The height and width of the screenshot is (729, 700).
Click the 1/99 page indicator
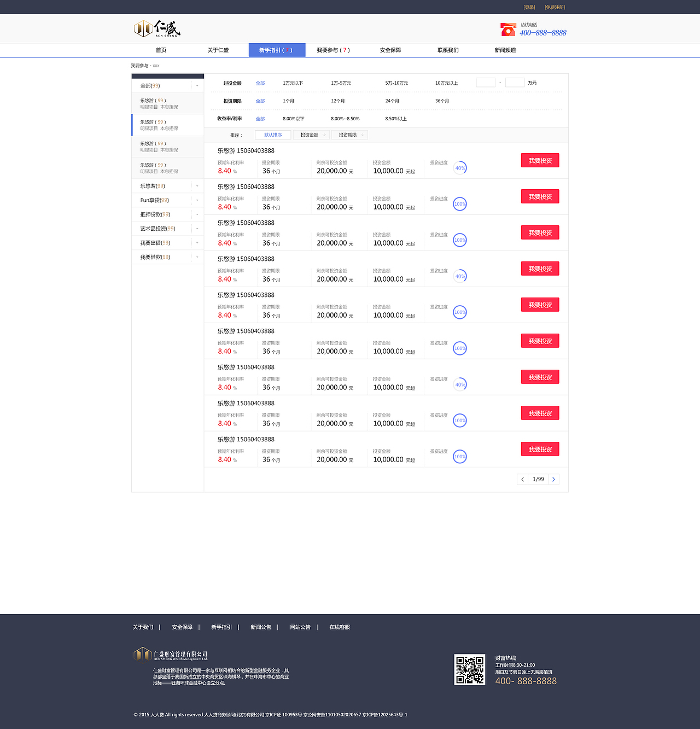pos(538,479)
